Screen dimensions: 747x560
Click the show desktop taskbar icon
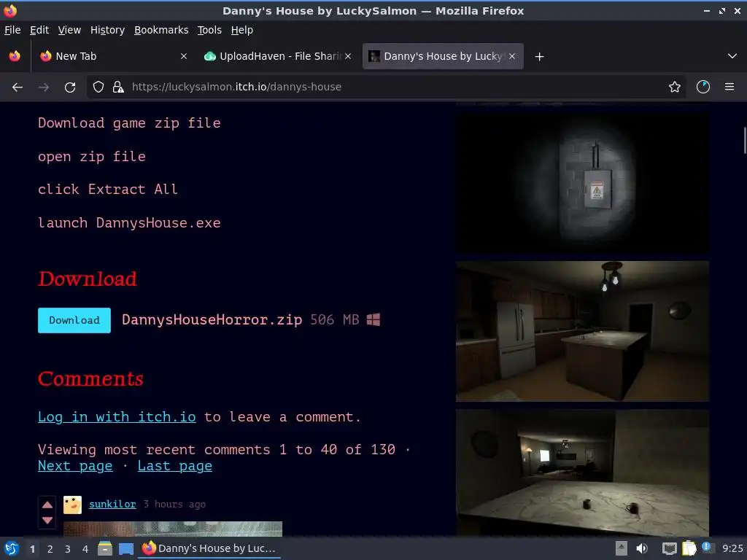tap(126, 549)
